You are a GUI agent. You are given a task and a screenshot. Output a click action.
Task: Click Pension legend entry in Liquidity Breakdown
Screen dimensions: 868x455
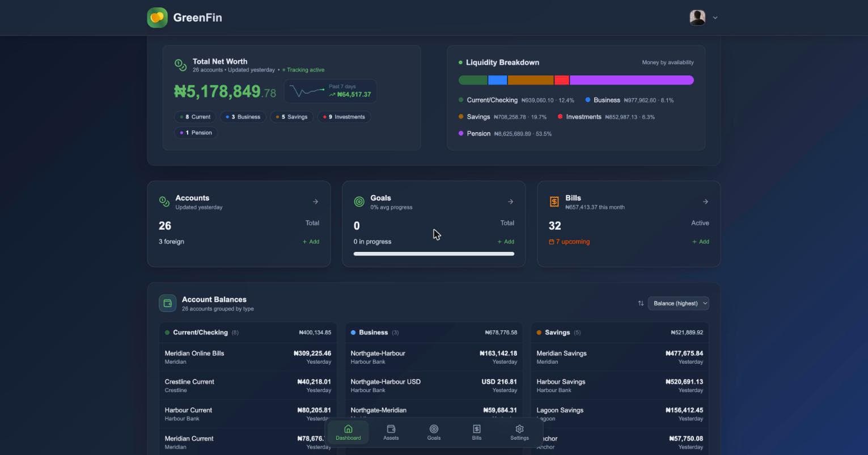point(505,134)
